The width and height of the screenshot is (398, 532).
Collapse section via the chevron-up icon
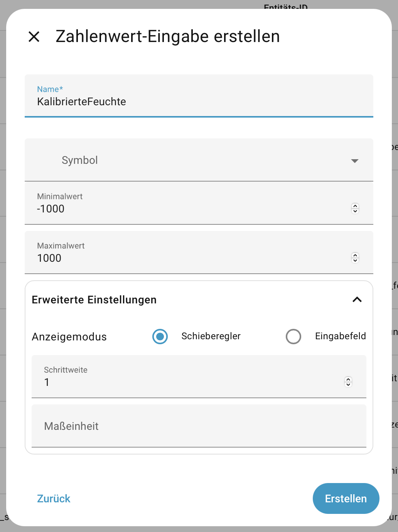click(357, 300)
